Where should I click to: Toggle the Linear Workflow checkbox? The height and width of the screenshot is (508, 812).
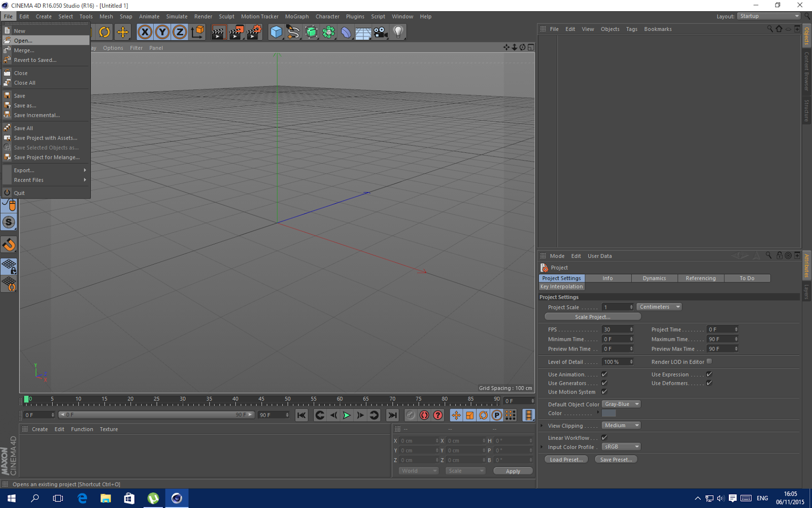604,437
